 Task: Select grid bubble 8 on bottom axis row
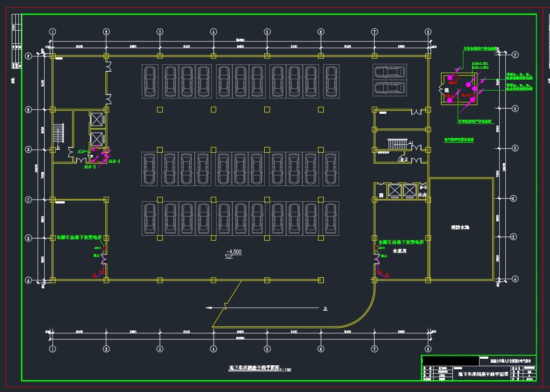tap(428, 349)
